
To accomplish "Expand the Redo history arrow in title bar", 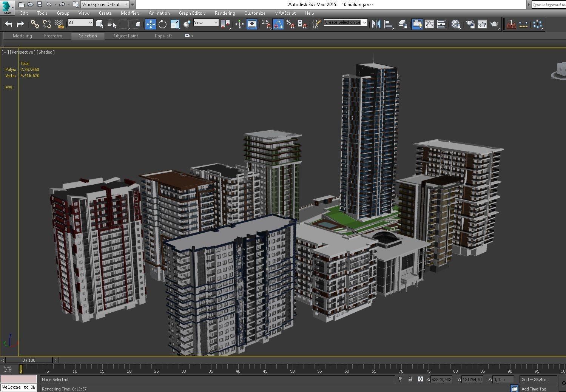I will [68, 5].
